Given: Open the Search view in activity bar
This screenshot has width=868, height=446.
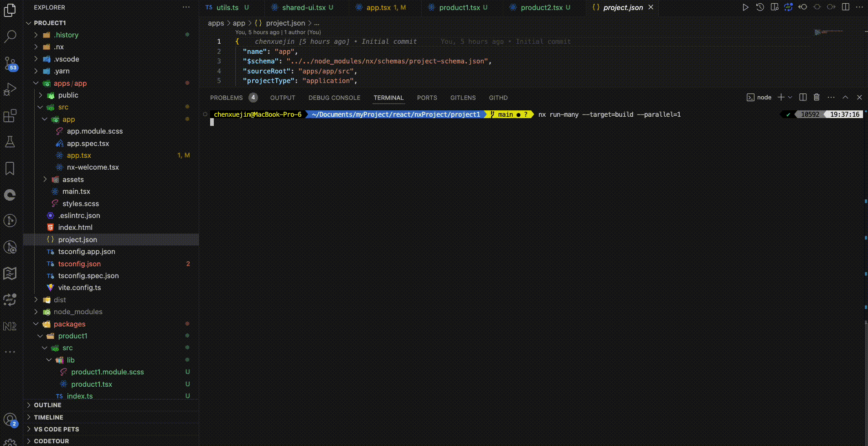Looking at the screenshot, I should [x=10, y=36].
